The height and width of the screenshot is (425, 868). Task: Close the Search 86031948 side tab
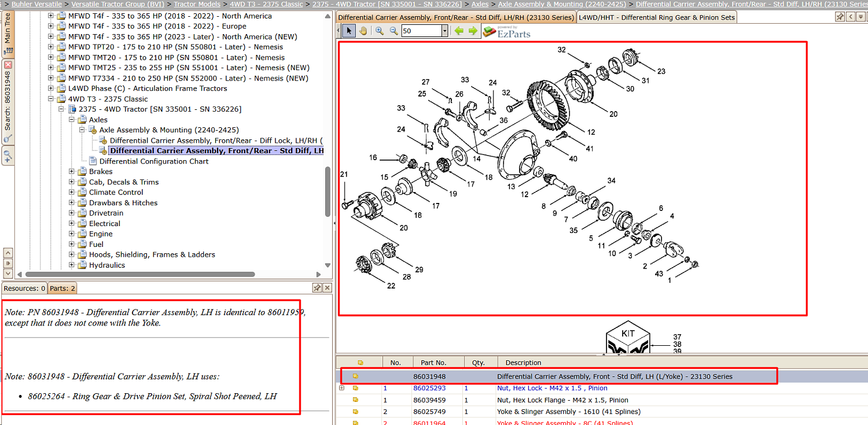[x=8, y=65]
